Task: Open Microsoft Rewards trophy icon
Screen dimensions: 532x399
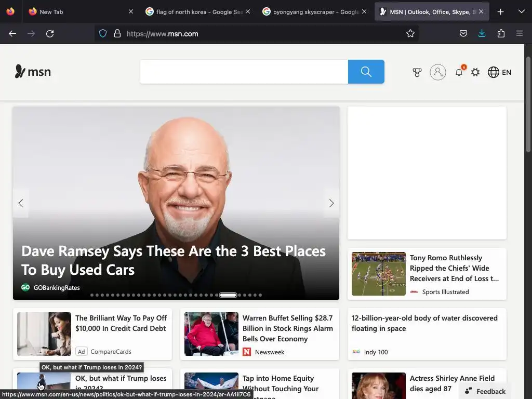Action: [x=417, y=72]
